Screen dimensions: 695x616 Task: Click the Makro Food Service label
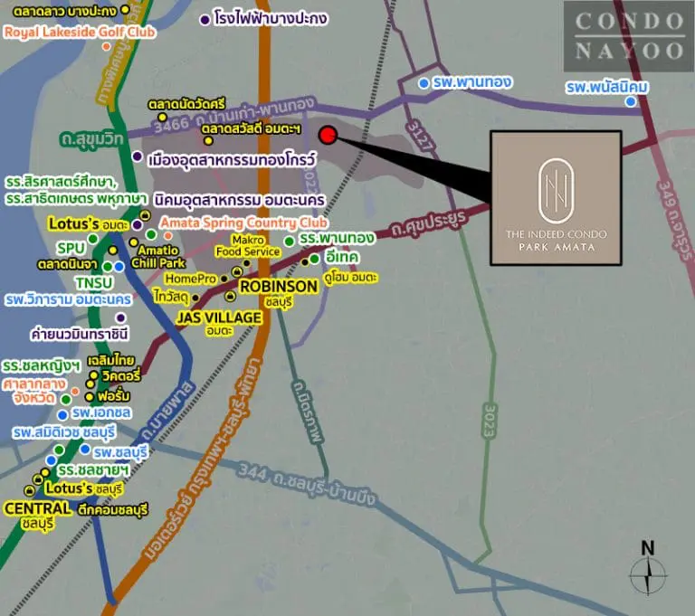[248, 246]
